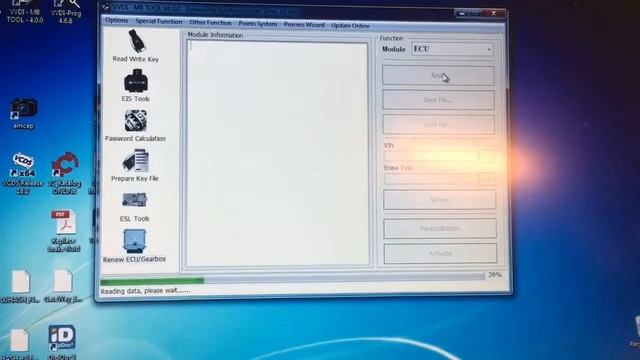Click the Renew button
The height and width of the screenshot is (360, 640).
(x=440, y=200)
